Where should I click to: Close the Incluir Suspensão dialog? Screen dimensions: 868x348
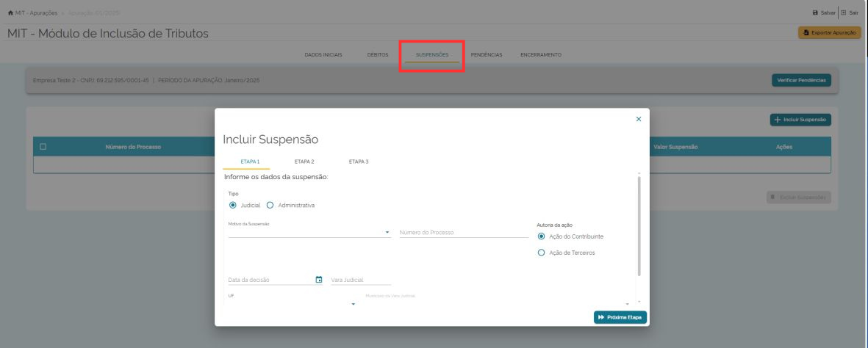click(x=638, y=119)
